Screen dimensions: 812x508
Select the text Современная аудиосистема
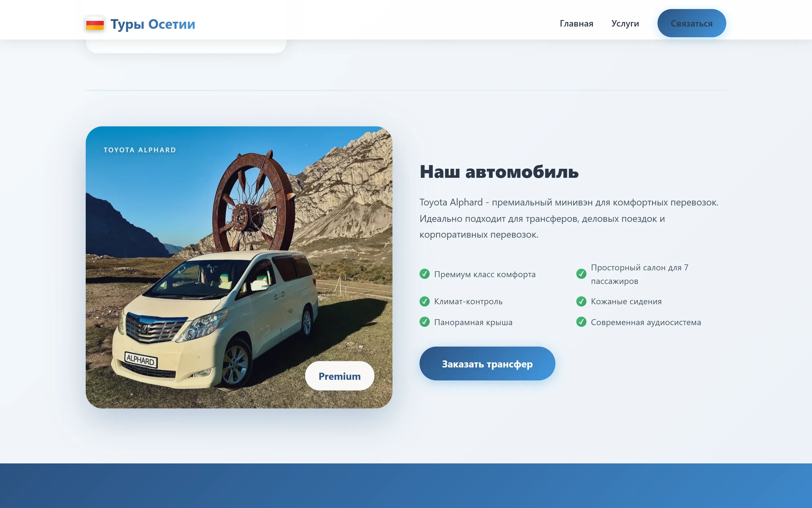(646, 322)
